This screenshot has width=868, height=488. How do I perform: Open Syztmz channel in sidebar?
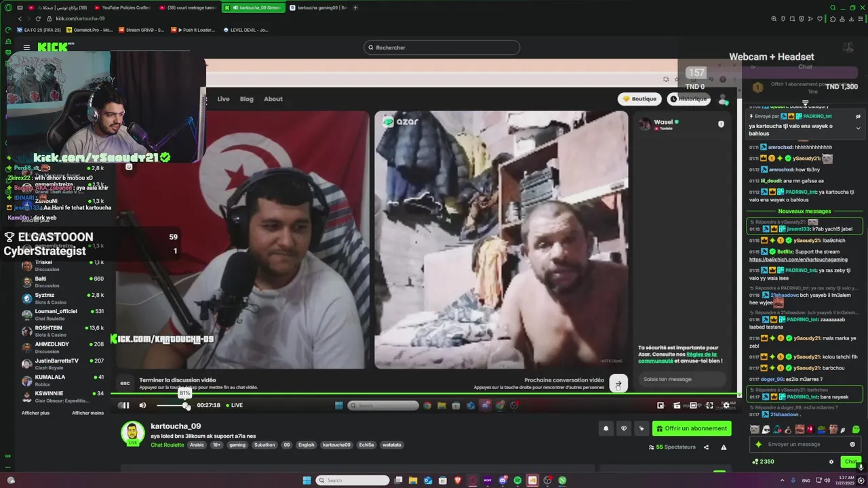62,298
